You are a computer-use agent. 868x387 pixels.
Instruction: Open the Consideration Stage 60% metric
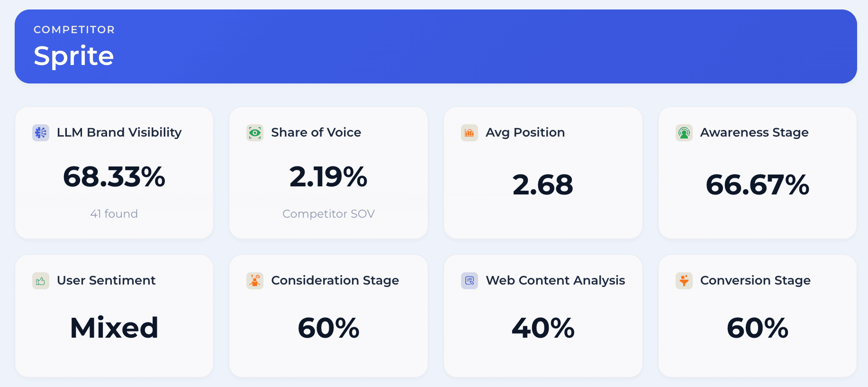[x=328, y=328]
